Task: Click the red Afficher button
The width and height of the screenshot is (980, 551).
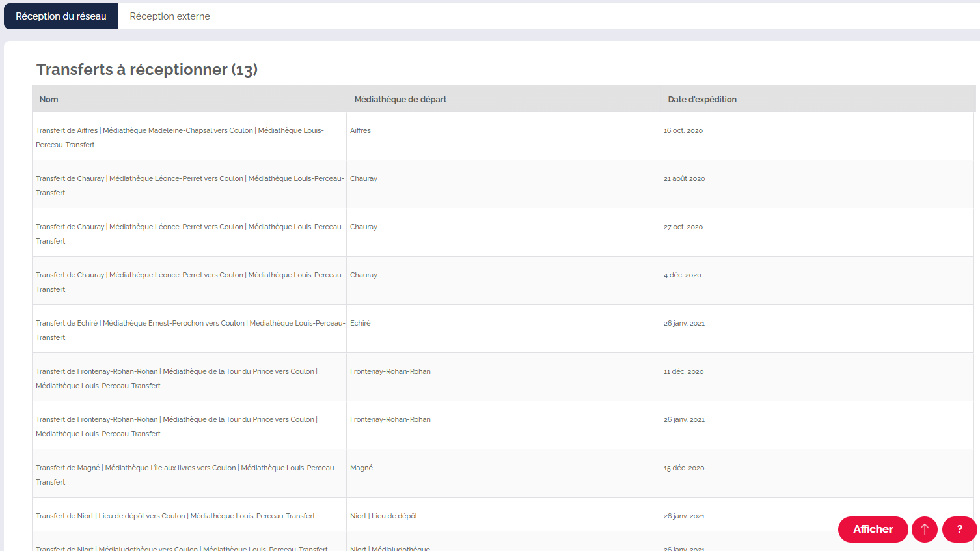Action: (873, 529)
